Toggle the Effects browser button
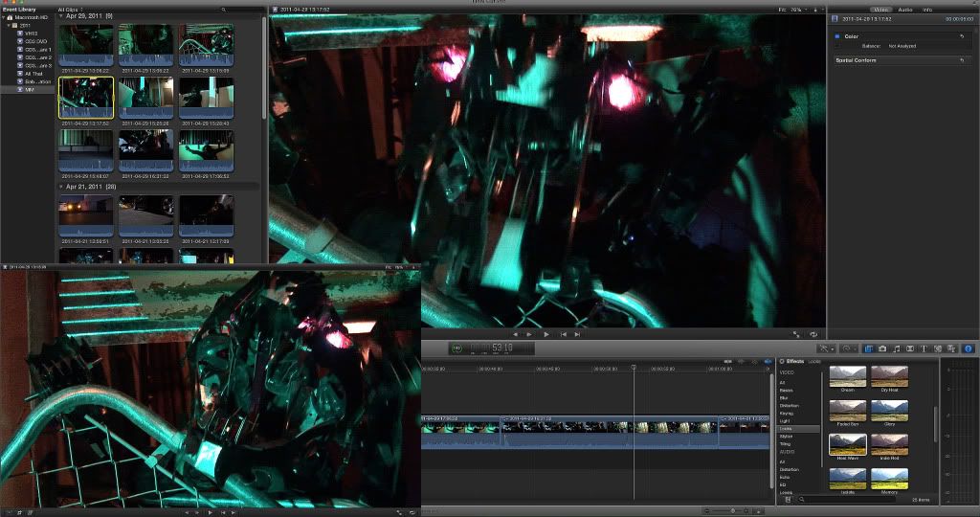 point(868,348)
